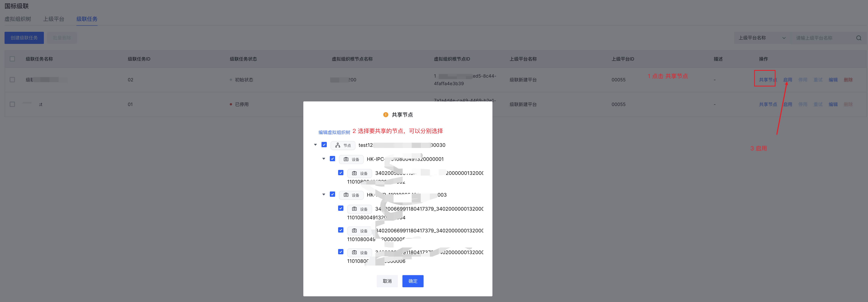Open the 编辑虚拟组织树 link
This screenshot has height=302, width=868.
[334, 132]
